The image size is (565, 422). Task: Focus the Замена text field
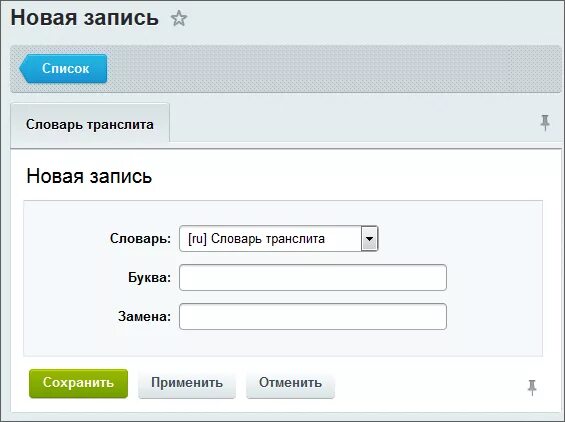[313, 316]
